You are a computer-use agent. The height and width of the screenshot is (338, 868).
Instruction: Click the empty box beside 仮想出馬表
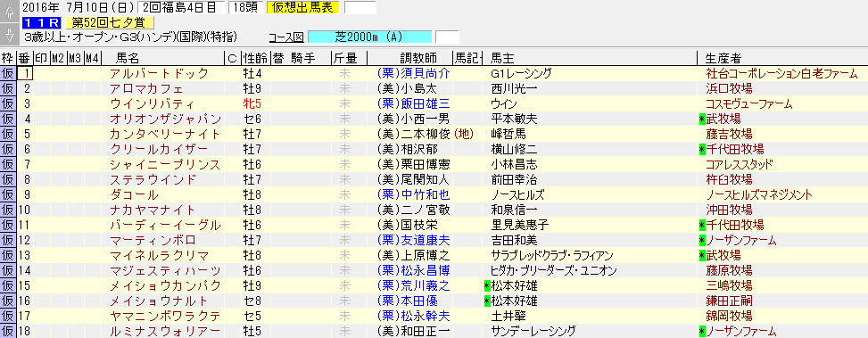click(360, 7)
